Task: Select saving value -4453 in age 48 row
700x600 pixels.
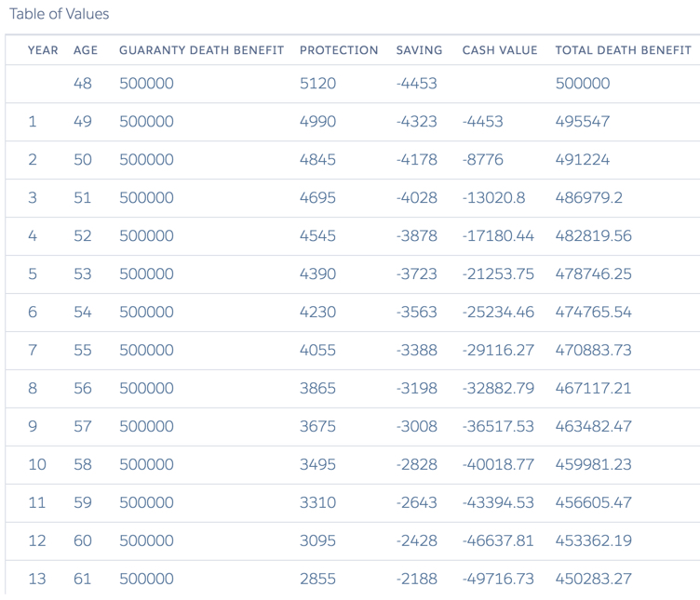Action: pyautogui.click(x=416, y=84)
